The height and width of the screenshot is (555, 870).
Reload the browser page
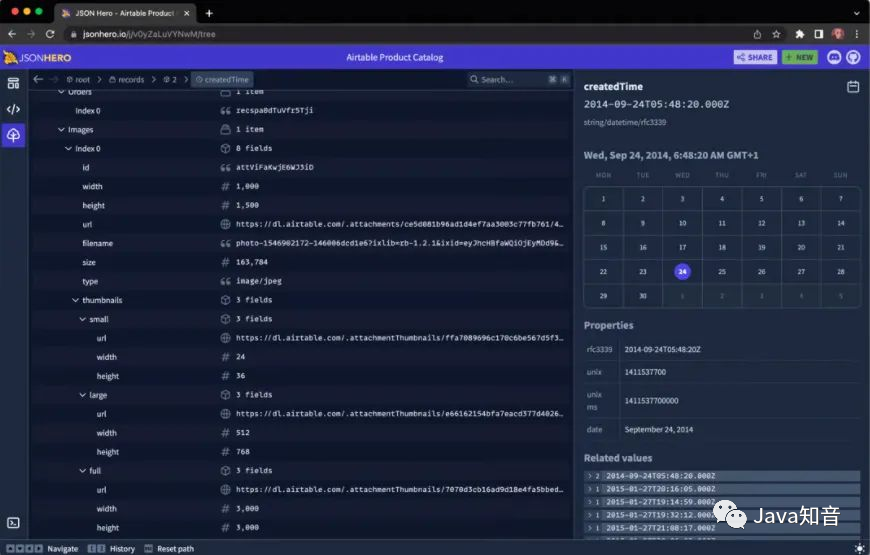(50, 34)
